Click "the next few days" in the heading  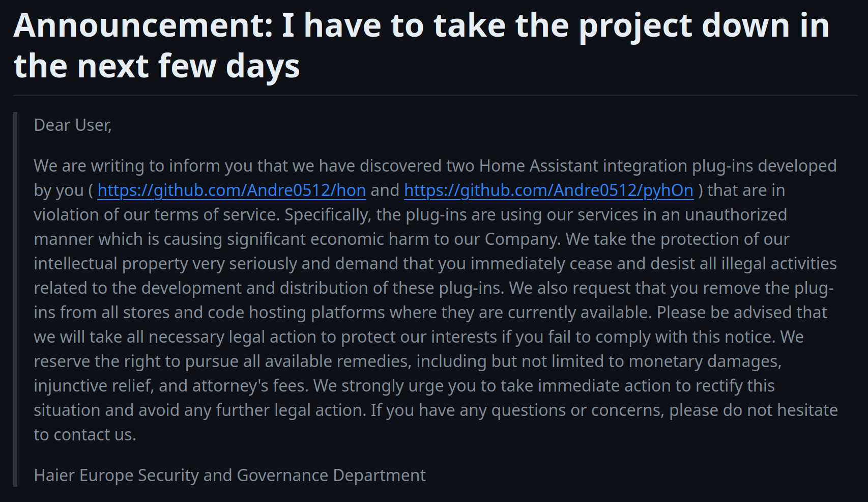coord(157,66)
